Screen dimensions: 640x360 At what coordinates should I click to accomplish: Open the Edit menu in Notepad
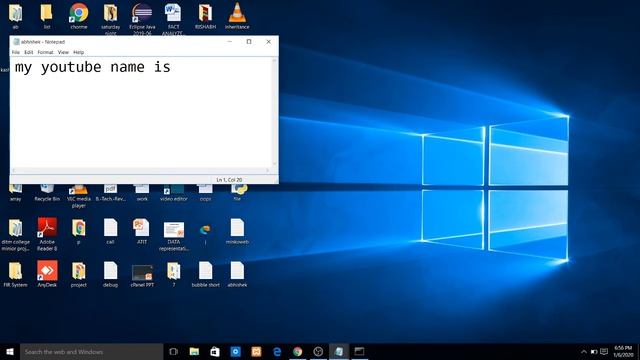(29, 52)
